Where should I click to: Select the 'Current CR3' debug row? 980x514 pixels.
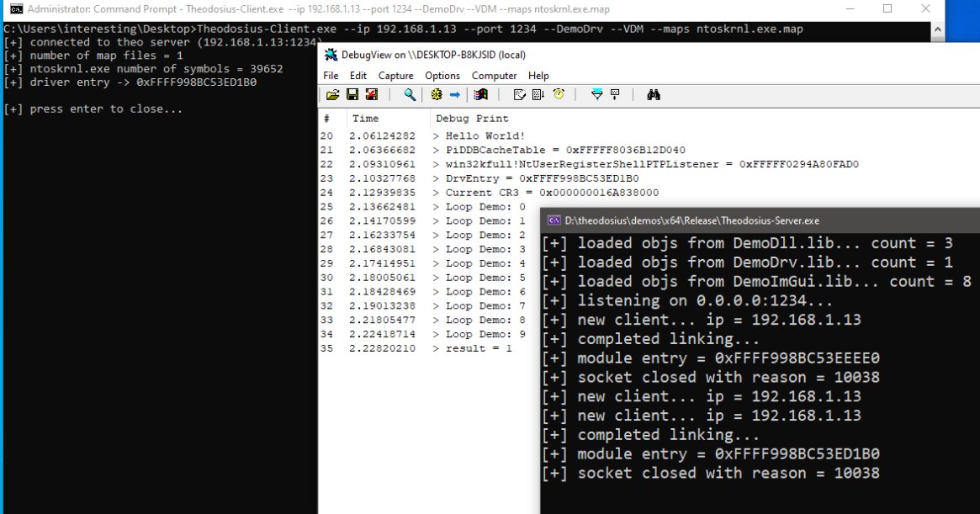[x=649, y=193]
